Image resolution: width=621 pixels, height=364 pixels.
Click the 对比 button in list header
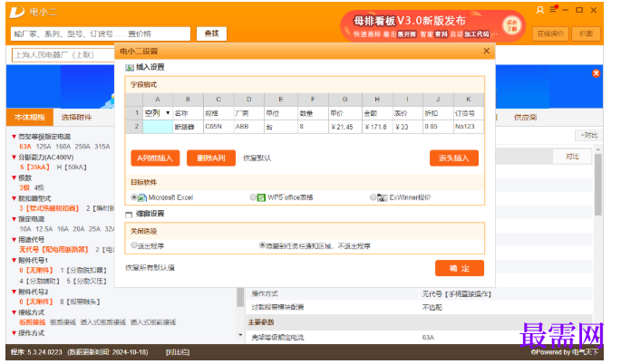[572, 157]
